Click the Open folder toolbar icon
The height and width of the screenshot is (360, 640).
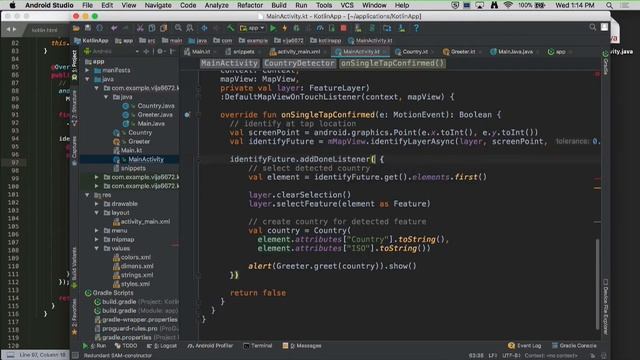click(x=76, y=28)
